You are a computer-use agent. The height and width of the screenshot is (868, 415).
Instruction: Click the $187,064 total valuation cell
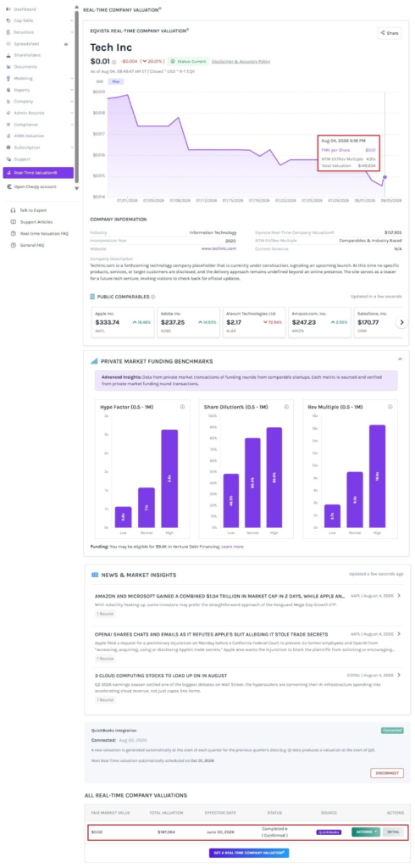point(166,832)
